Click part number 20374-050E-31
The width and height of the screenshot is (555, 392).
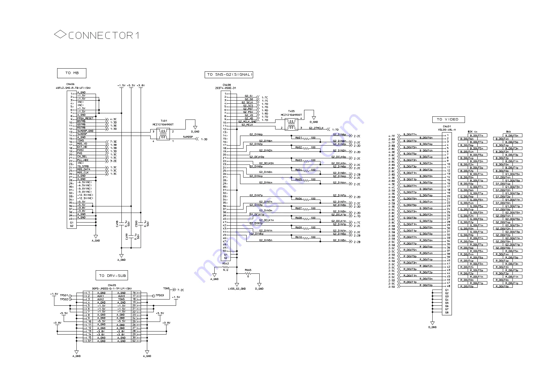click(x=226, y=88)
